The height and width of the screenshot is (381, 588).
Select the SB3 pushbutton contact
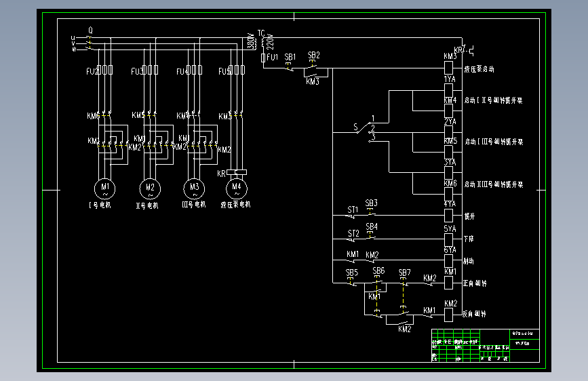pyautogui.click(x=370, y=213)
